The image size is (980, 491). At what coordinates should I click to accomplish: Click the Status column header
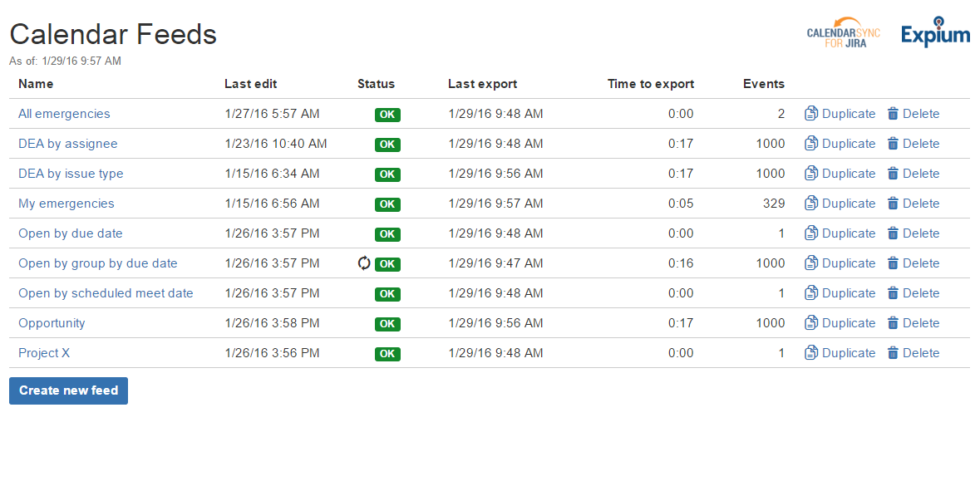tap(377, 84)
